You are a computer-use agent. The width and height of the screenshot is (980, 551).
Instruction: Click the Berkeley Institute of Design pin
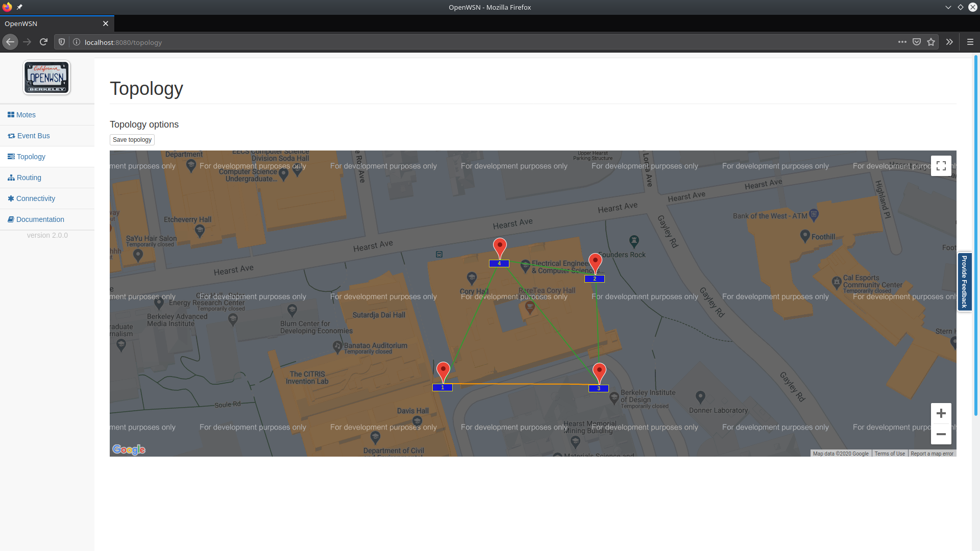614,399
